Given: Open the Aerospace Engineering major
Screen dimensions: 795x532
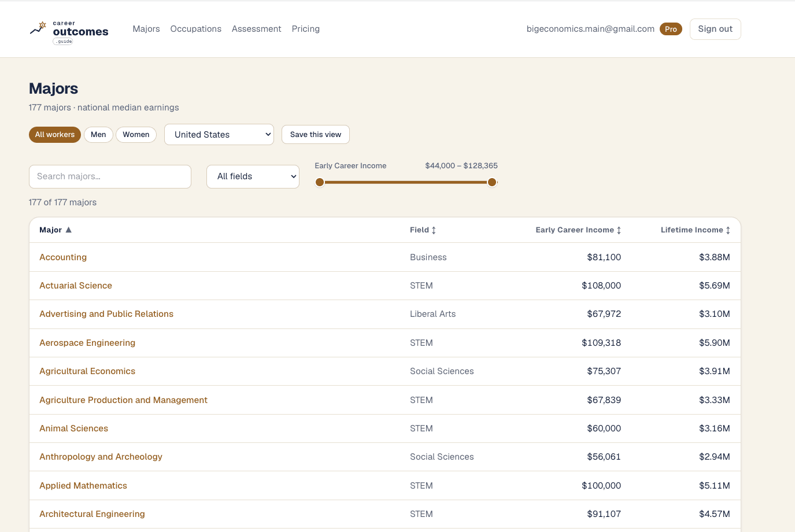Looking at the screenshot, I should click(x=87, y=343).
